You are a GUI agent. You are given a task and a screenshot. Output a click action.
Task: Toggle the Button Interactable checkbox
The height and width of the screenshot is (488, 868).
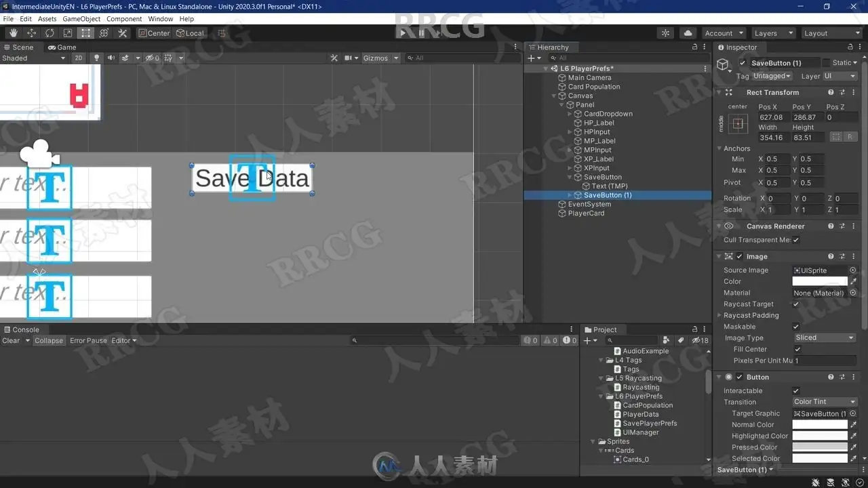(796, 391)
